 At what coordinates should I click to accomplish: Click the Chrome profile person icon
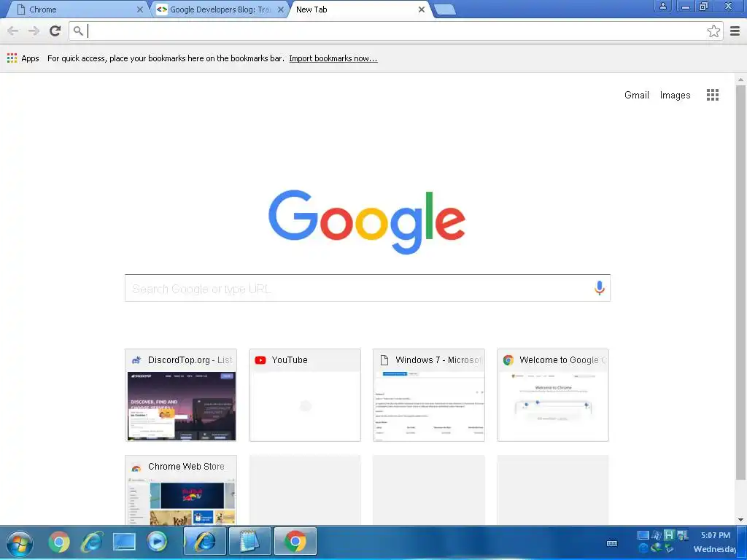[662, 6]
